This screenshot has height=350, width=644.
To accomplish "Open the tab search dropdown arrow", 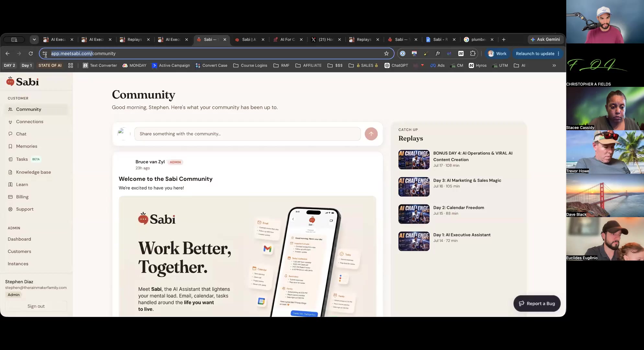I will 34,40.
